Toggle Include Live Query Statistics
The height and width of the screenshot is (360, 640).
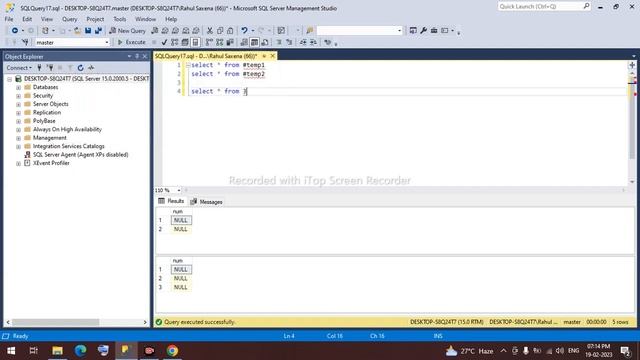coord(220,42)
